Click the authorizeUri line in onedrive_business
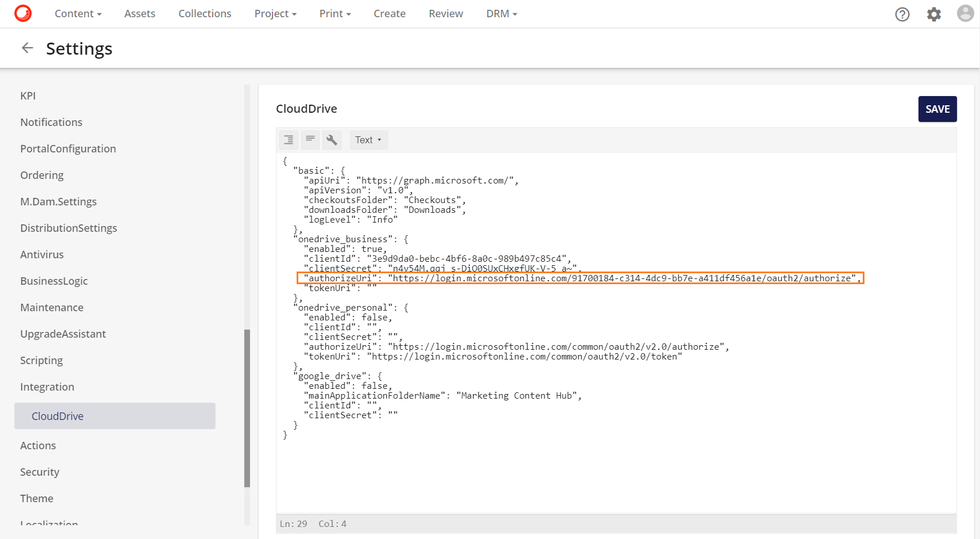980x539 pixels. click(581, 278)
